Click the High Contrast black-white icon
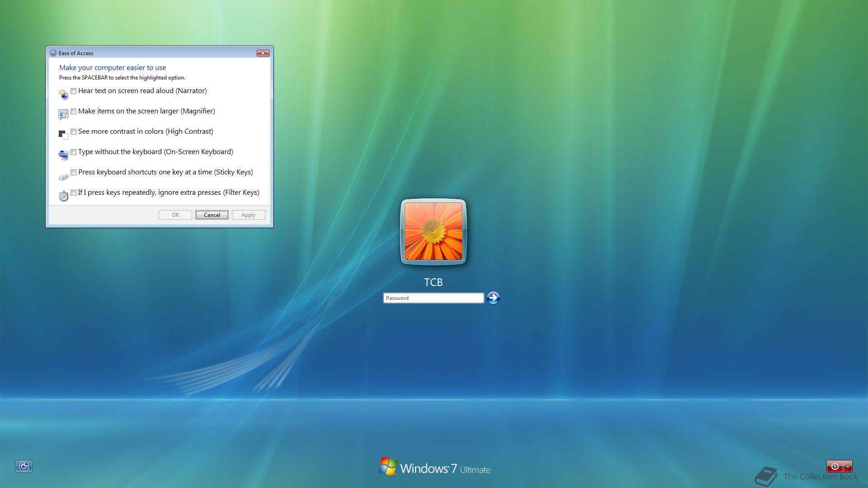The image size is (868, 488). [63, 135]
